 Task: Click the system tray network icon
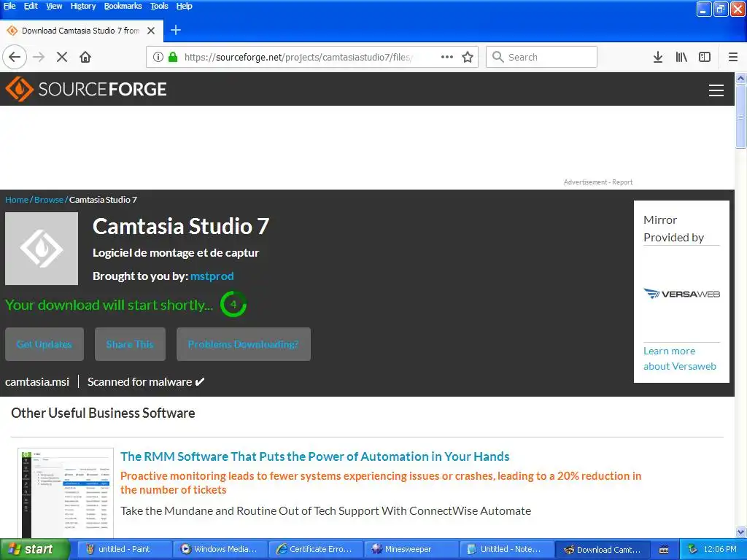[x=693, y=550]
